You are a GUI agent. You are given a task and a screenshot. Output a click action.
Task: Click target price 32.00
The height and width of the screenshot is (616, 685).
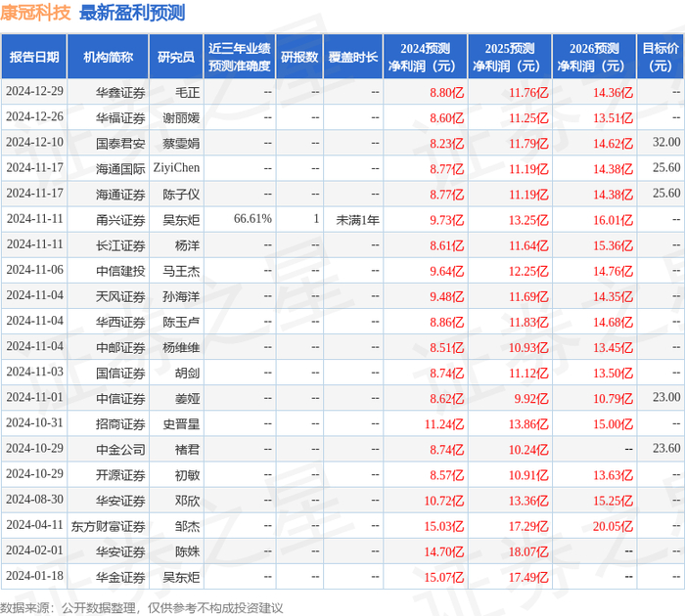(666, 143)
